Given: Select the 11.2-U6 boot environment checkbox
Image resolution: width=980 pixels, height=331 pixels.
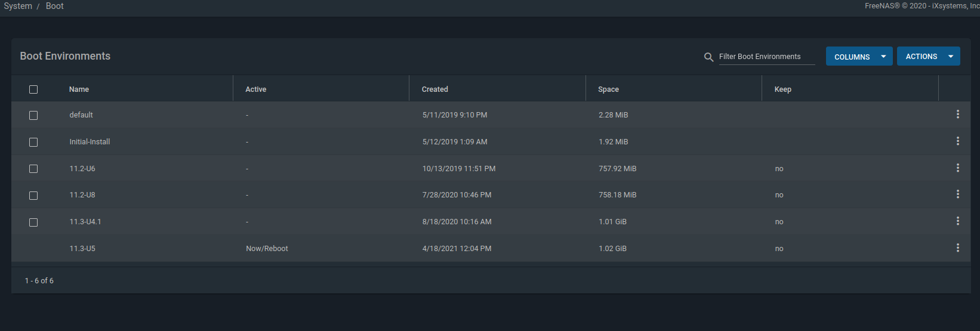Looking at the screenshot, I should point(33,169).
